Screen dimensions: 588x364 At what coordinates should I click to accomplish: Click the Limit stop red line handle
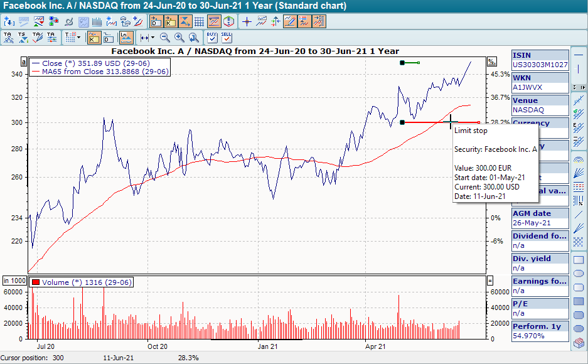click(x=402, y=122)
